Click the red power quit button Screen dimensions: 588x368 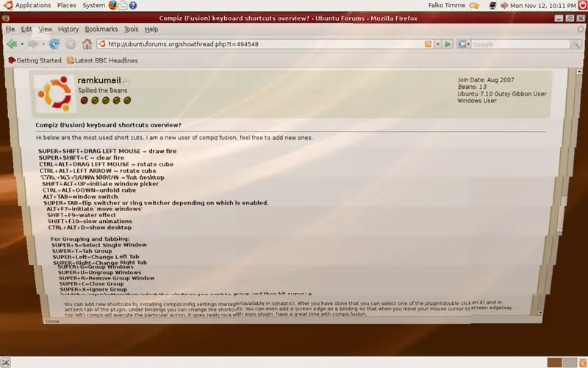pos(583,5)
